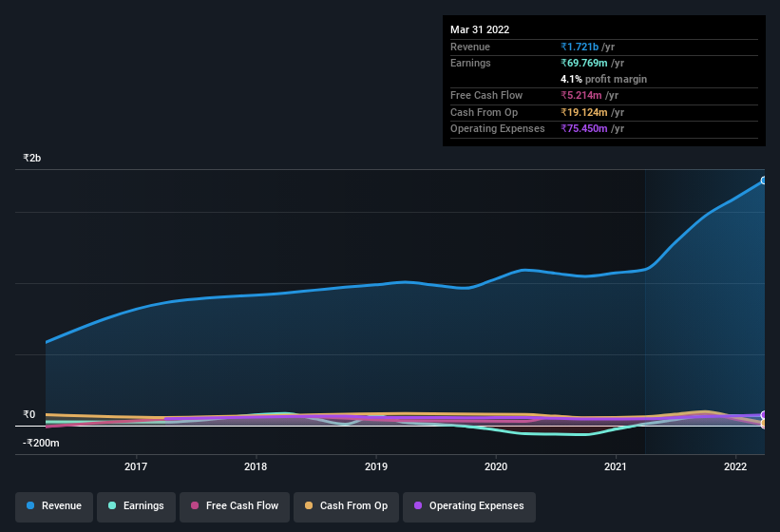Toggle the Free Cash Flow legend button
Image resolution: width=780 pixels, height=532 pixels.
tap(235, 506)
